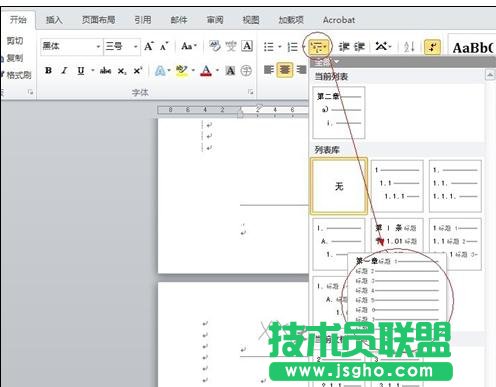Choose the 1., 1.1., 1.1.1. list style

coord(455,186)
